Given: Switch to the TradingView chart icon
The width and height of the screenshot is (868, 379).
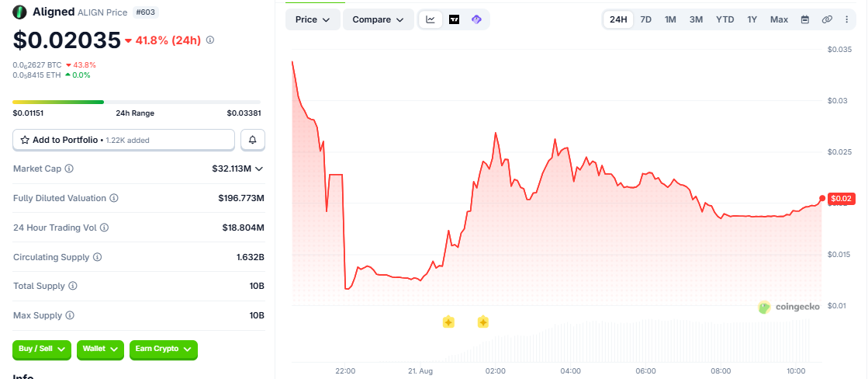Looking at the screenshot, I should coord(454,19).
